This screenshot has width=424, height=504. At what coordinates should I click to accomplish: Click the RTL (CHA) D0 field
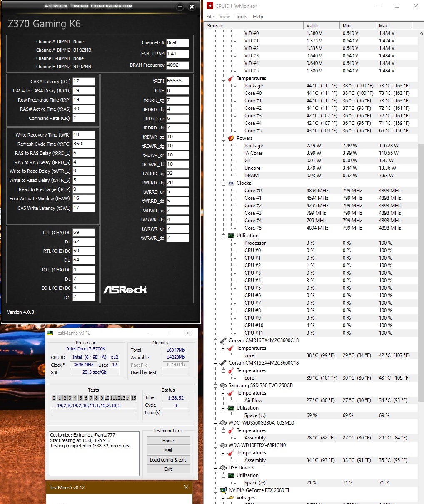tap(84, 233)
